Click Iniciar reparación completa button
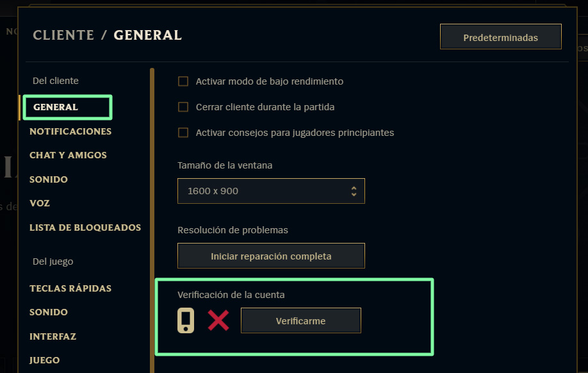This screenshot has height=373, width=588. click(271, 256)
